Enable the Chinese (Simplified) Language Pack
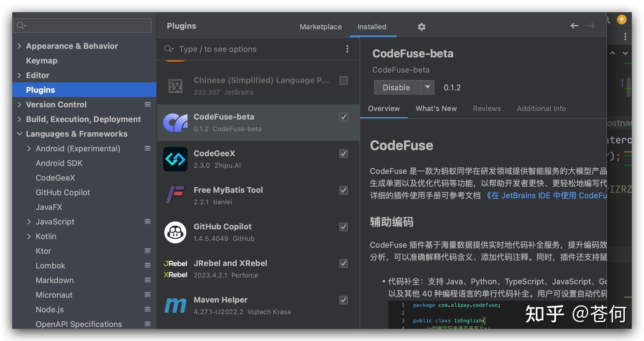The width and height of the screenshot is (644, 341). point(343,80)
